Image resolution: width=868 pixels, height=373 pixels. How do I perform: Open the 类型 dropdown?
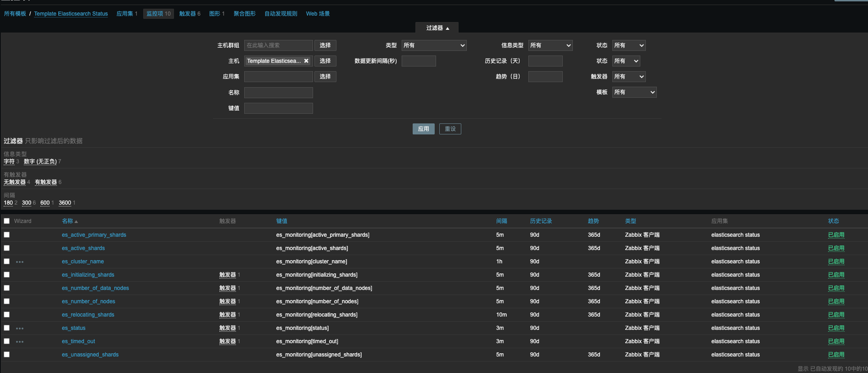click(x=434, y=45)
